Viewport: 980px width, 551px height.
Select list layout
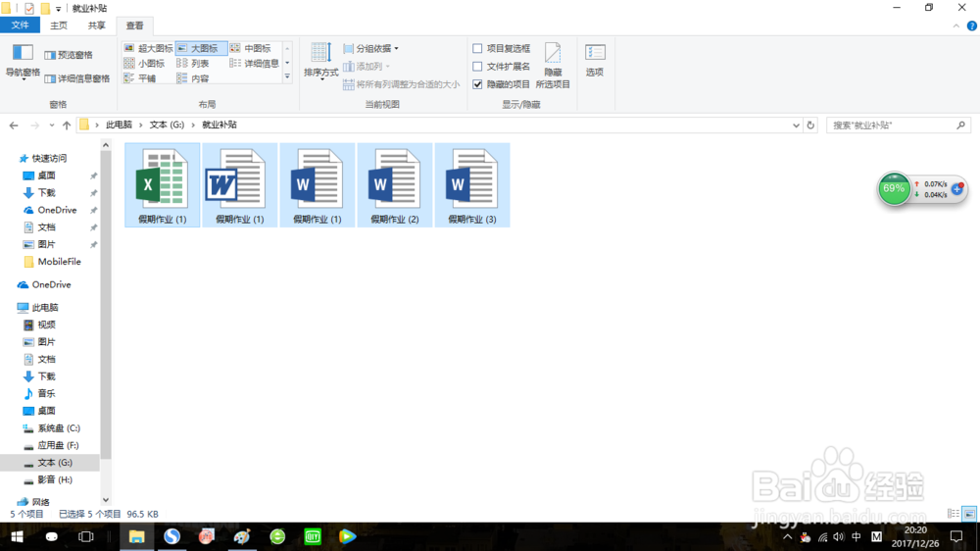193,63
